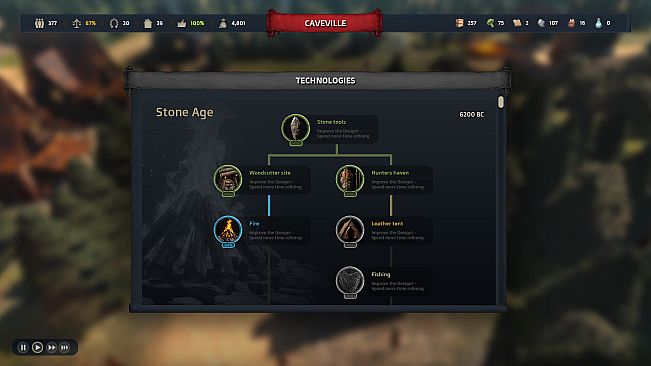Click the money bag gold icon
Image resolution: width=651 pixels, height=366 pixels.
click(x=223, y=23)
